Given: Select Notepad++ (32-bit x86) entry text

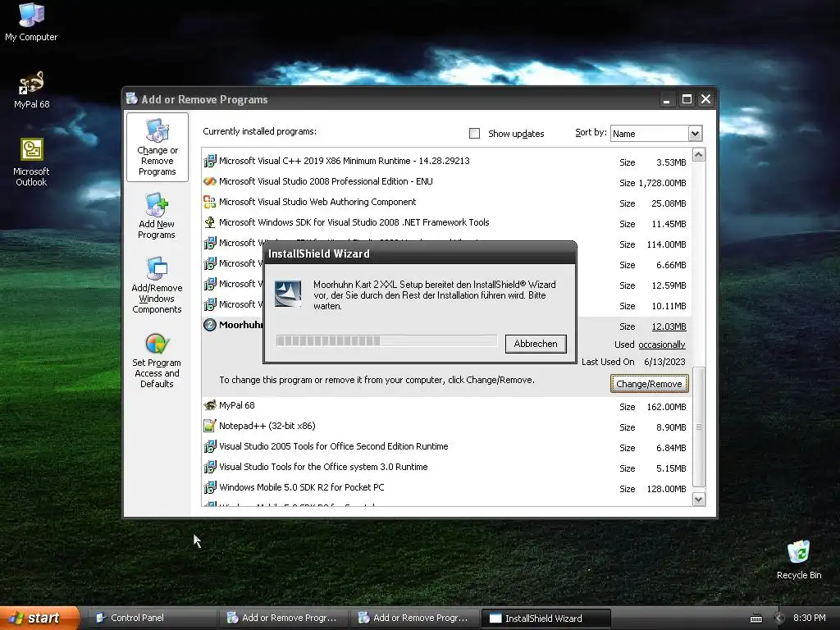Looking at the screenshot, I should tap(267, 426).
